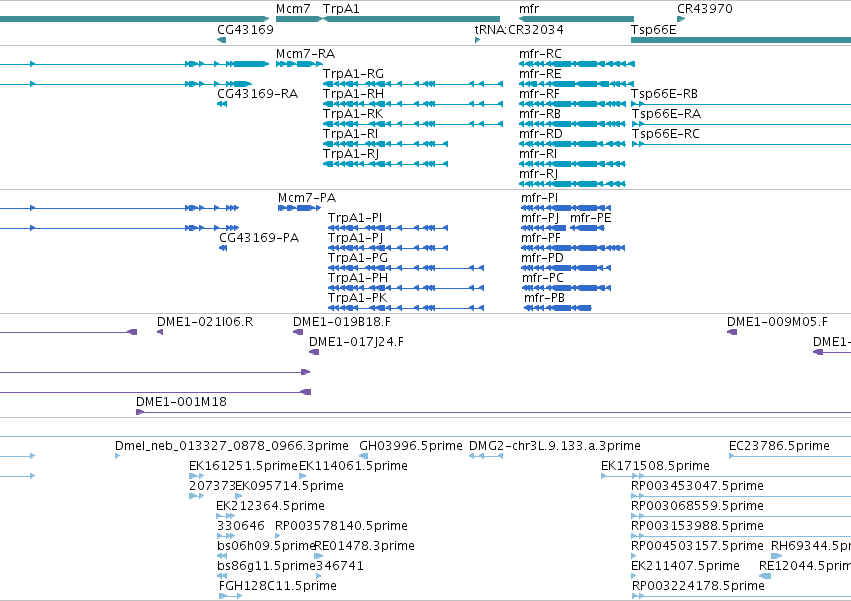Select the mfr-RC transcript label

(x=540, y=54)
